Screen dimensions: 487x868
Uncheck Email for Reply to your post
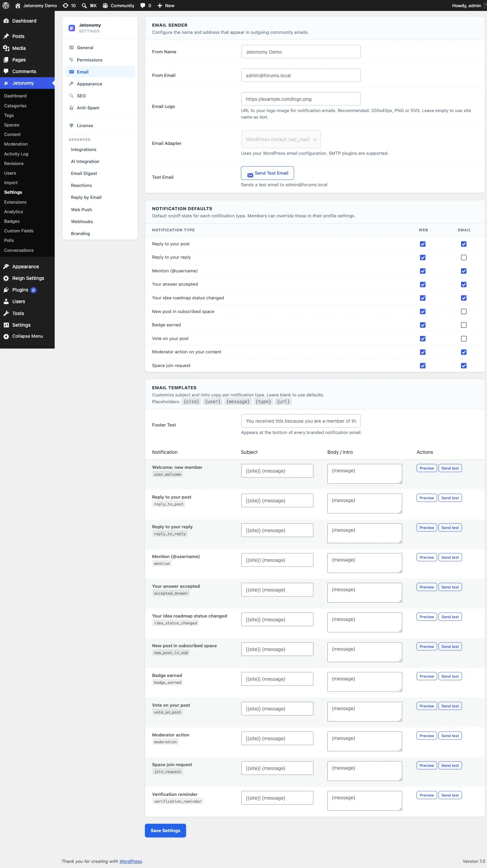pyautogui.click(x=464, y=244)
